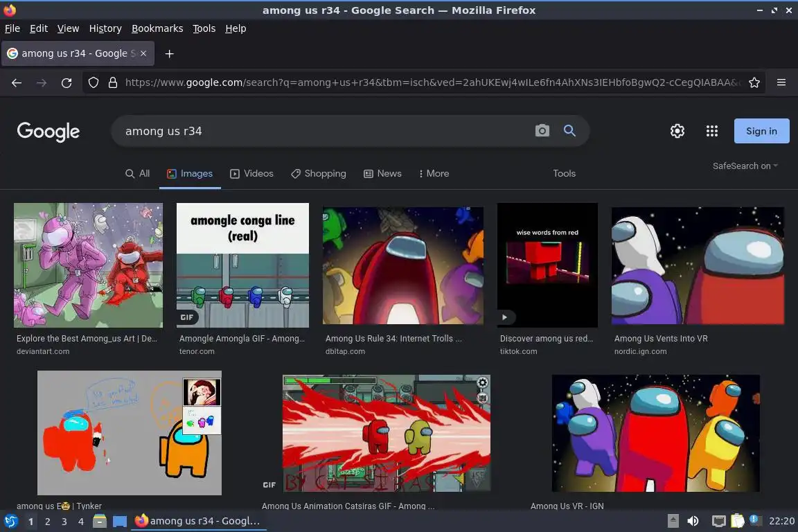The height and width of the screenshot is (532, 798).
Task: Open the taskbar start menu icon
Action: point(11,522)
